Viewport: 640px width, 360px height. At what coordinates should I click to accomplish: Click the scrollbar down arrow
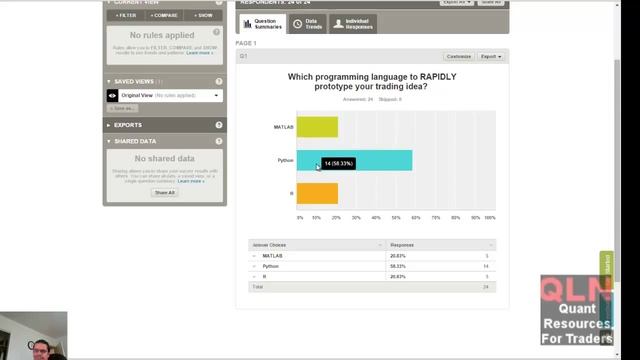tap(617, 355)
